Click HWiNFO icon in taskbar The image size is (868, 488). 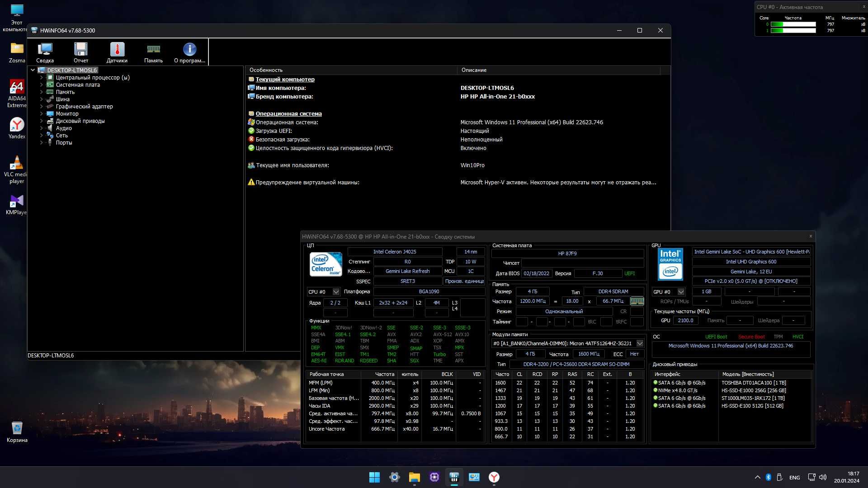454,477
